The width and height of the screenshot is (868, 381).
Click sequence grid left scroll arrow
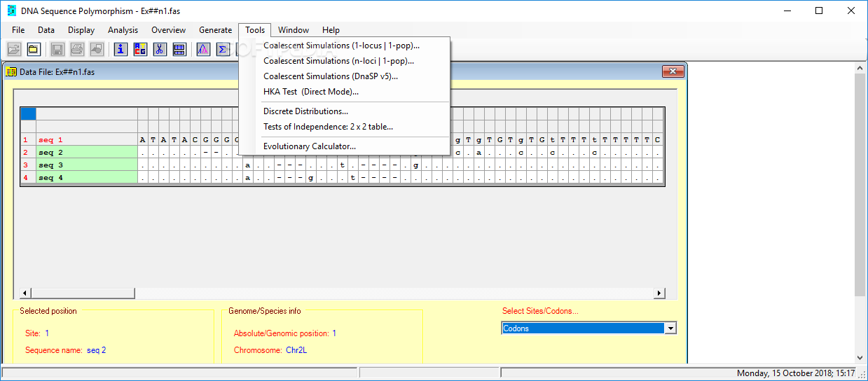pos(25,293)
